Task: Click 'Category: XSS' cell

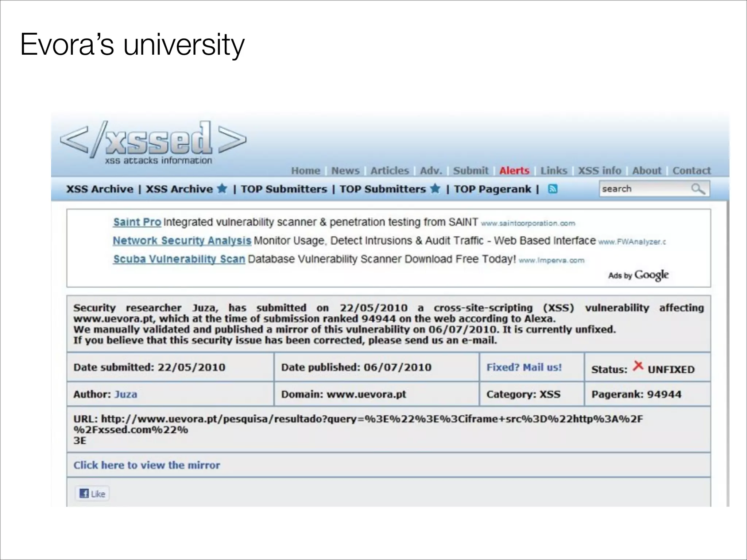Action: click(532, 394)
